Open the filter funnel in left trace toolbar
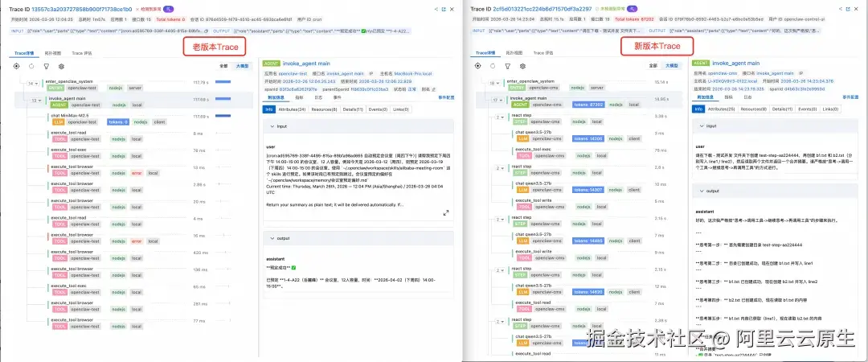This screenshot has width=868, height=362. (47, 66)
